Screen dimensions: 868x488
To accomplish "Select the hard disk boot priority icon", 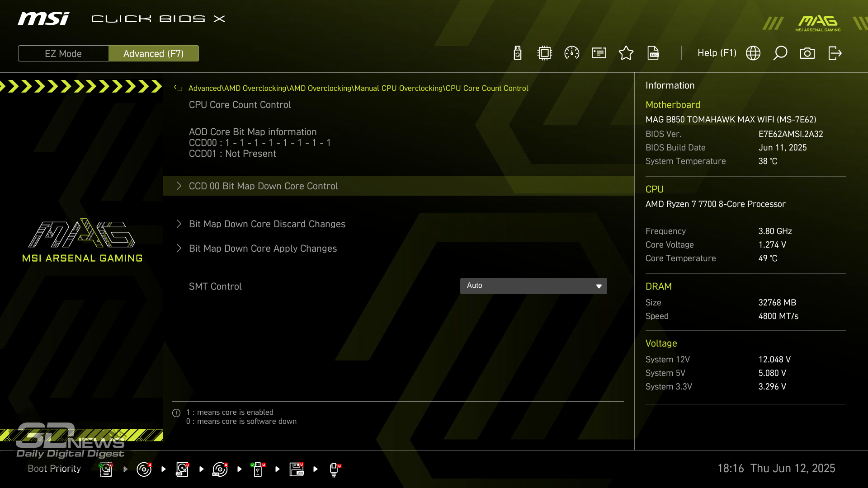I will point(106,469).
